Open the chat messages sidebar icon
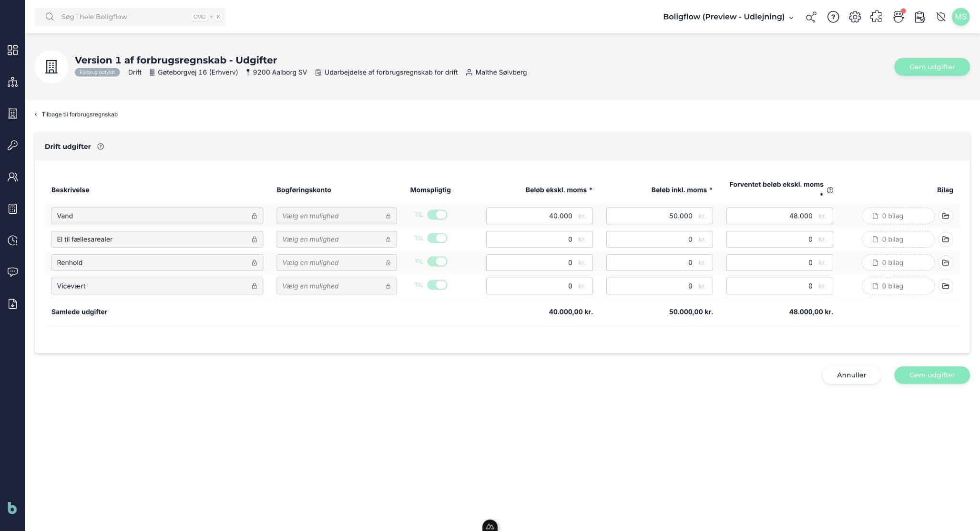980x531 pixels. 12,272
